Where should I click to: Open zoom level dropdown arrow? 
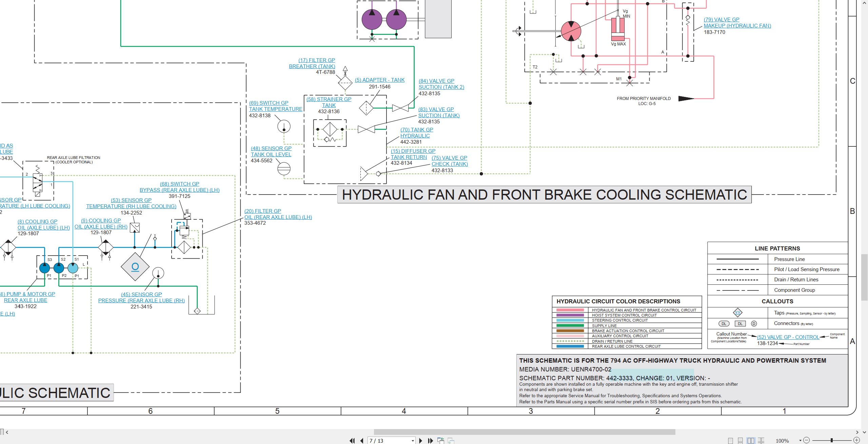pyautogui.click(x=800, y=441)
